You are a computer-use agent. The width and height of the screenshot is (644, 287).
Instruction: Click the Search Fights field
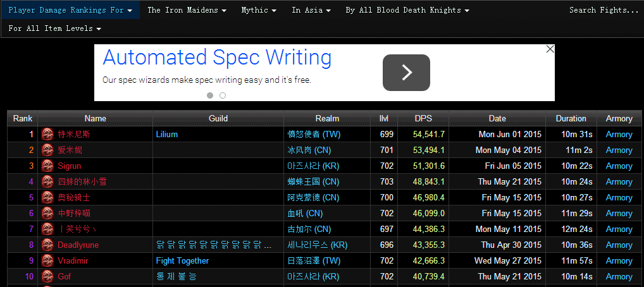click(x=604, y=10)
